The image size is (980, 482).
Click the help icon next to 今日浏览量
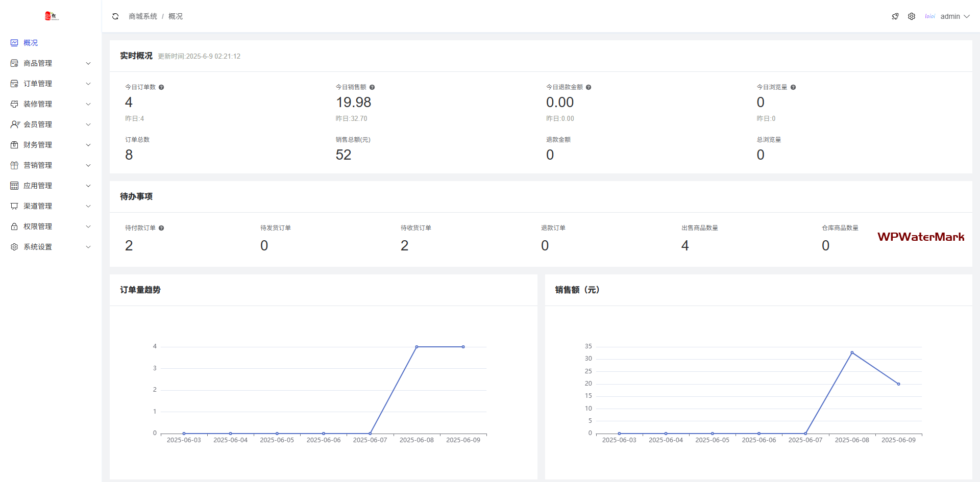[x=793, y=87]
